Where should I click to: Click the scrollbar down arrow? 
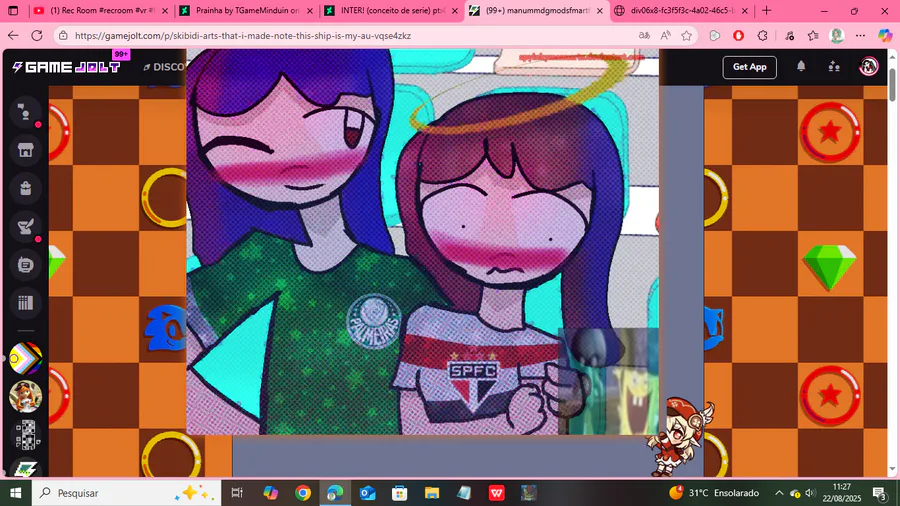[x=892, y=469]
